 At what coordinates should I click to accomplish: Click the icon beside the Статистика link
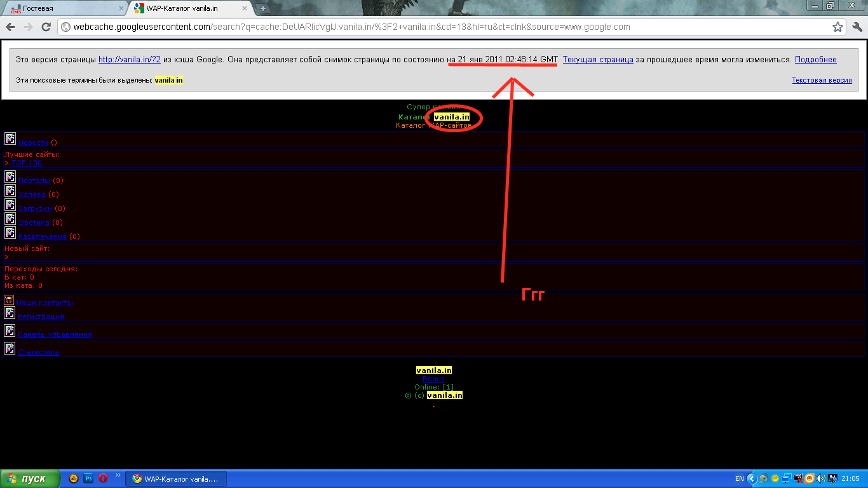point(10,348)
